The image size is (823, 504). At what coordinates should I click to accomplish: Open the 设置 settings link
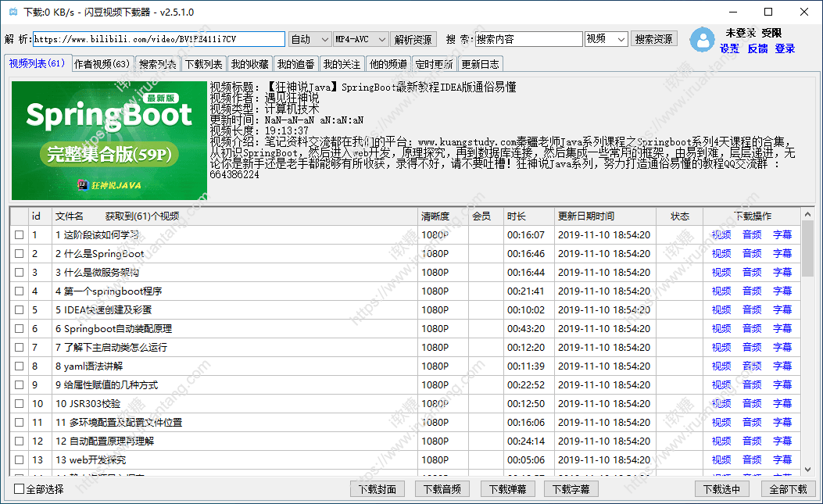pos(729,48)
